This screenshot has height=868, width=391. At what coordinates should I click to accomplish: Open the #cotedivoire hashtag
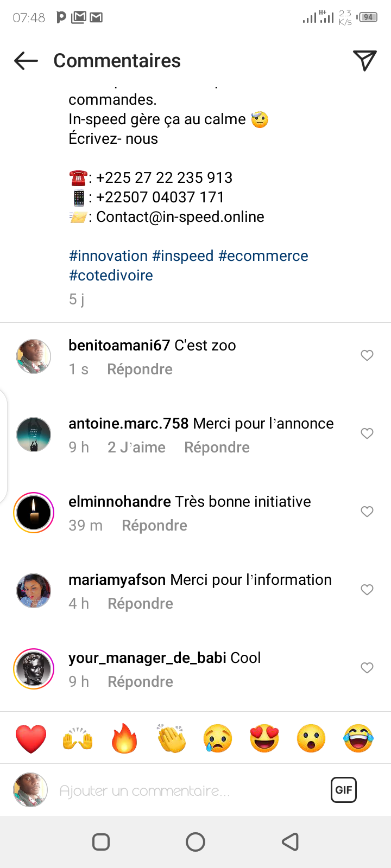click(111, 276)
